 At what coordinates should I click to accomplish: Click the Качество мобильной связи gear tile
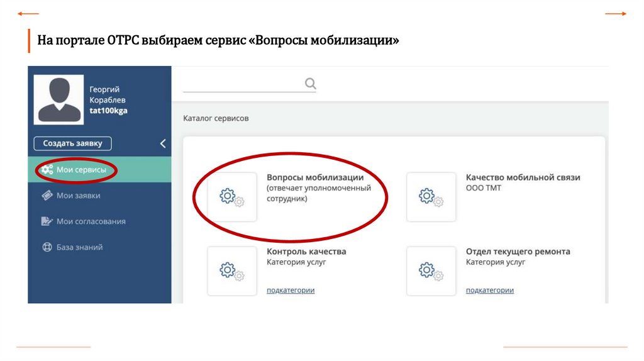[x=431, y=197]
